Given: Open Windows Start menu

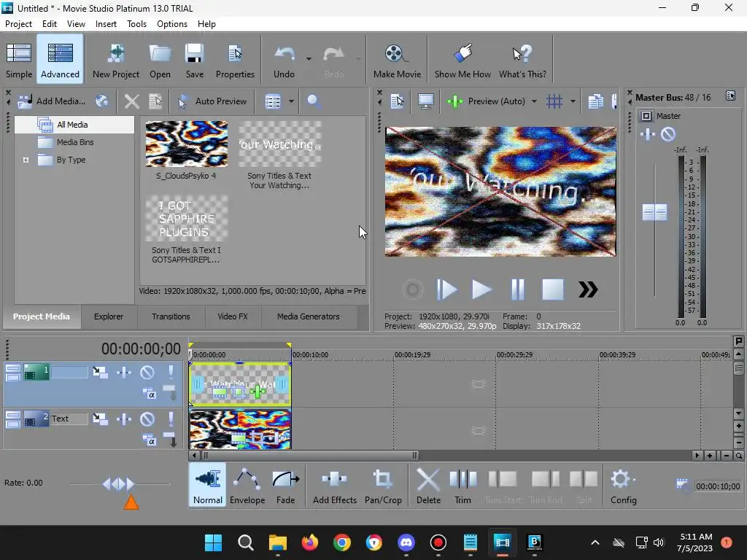Looking at the screenshot, I should coord(213,542).
